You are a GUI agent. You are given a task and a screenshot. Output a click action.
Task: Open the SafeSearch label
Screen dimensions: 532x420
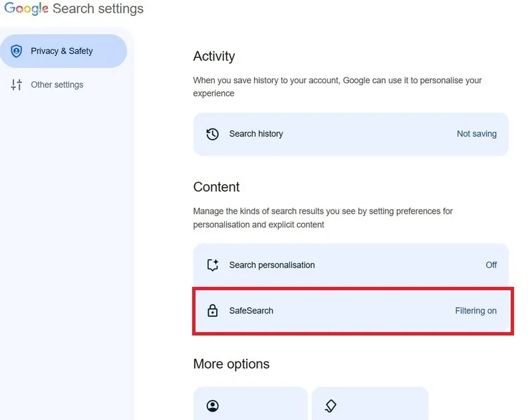pos(251,311)
